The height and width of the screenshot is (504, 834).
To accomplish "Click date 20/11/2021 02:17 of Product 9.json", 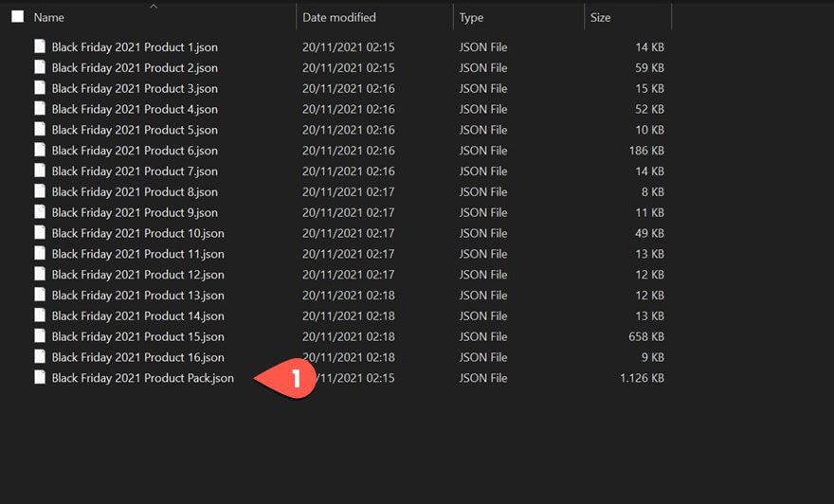I will tap(349, 212).
